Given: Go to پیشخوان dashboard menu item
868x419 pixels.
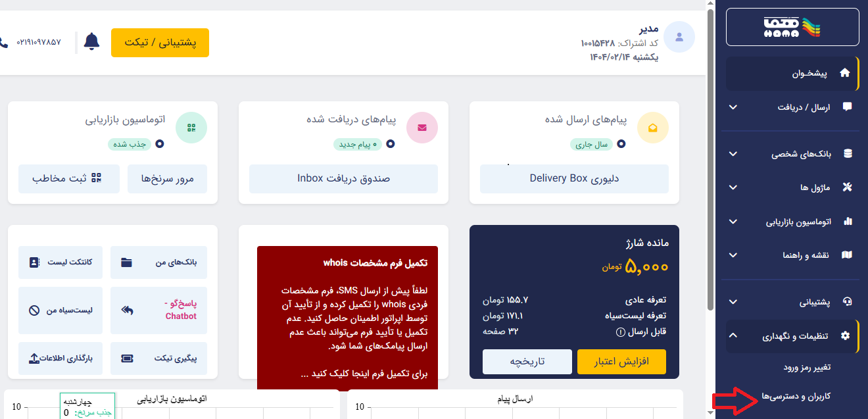Looking at the screenshot, I should click(x=792, y=74).
